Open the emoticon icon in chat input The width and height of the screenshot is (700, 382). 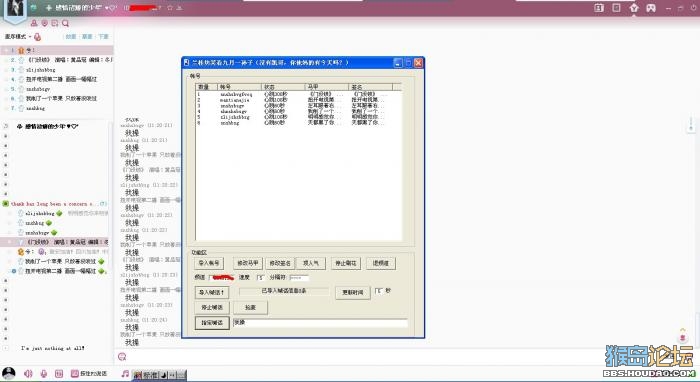pos(122,356)
